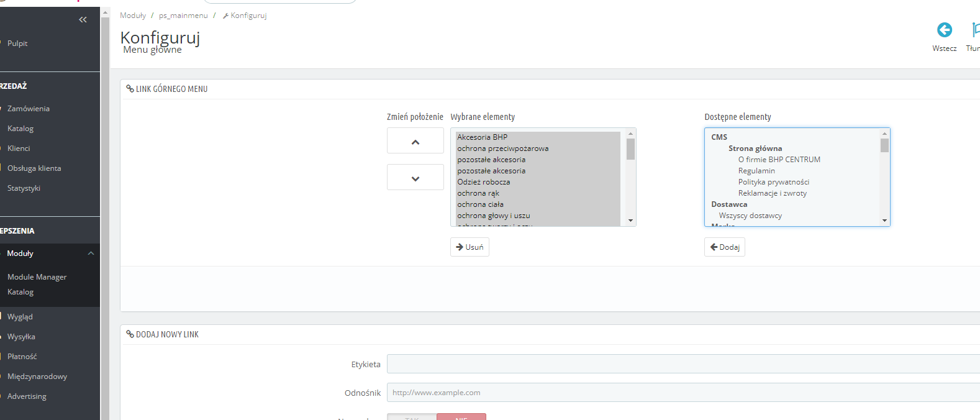The height and width of the screenshot is (420, 980).
Task: Open Wygląd menu item
Action: tap(20, 317)
